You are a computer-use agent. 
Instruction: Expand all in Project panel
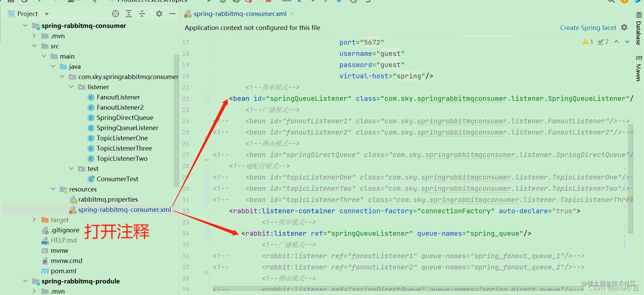(129, 14)
